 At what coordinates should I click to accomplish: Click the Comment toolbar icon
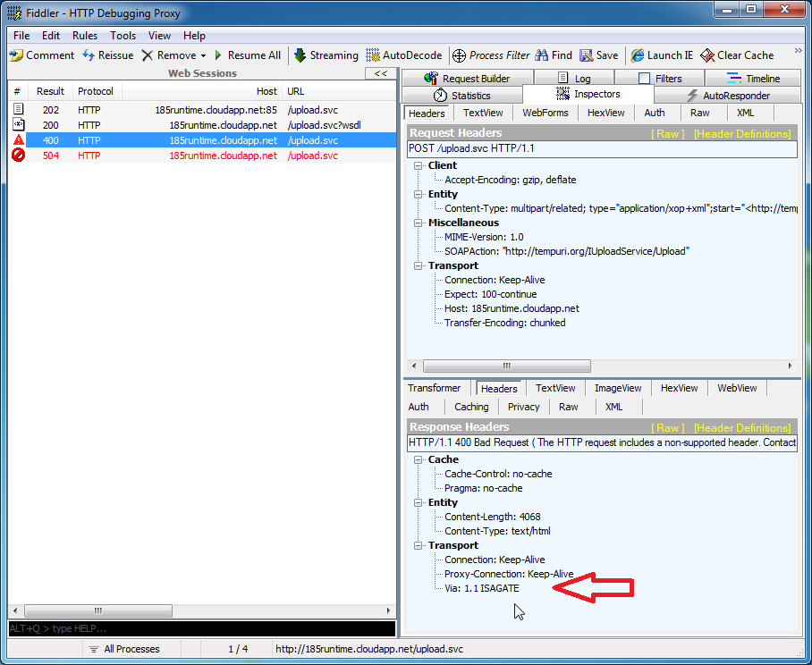[x=16, y=55]
